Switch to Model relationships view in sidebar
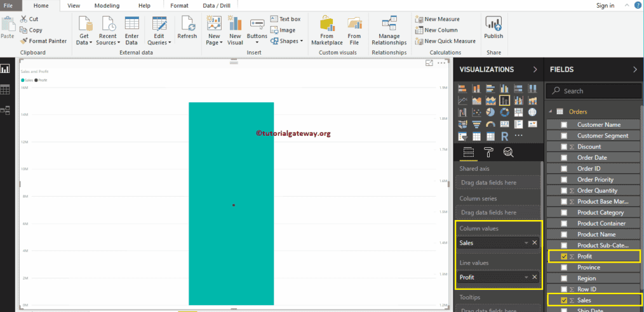The image size is (644, 312). [5, 110]
